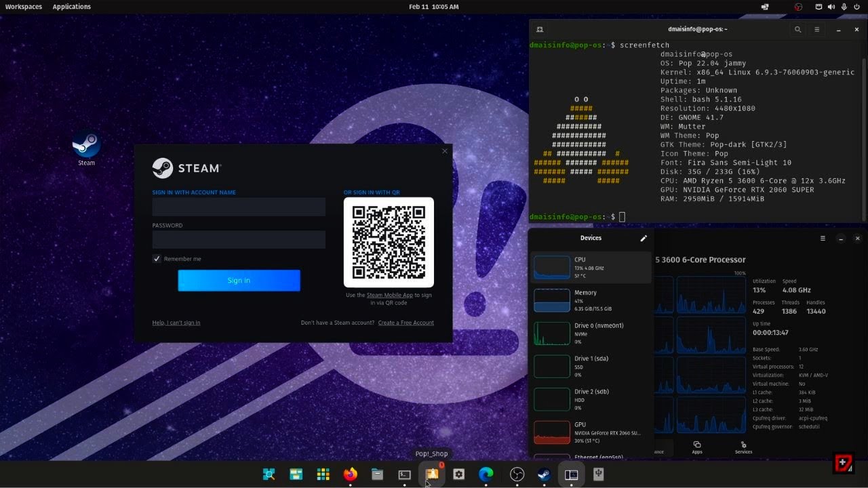This screenshot has width=868, height=488.
Task: Click the 'GPU: NVIDIA GeForce RTX 2060 SUPER' terminal line
Action: click(x=737, y=190)
